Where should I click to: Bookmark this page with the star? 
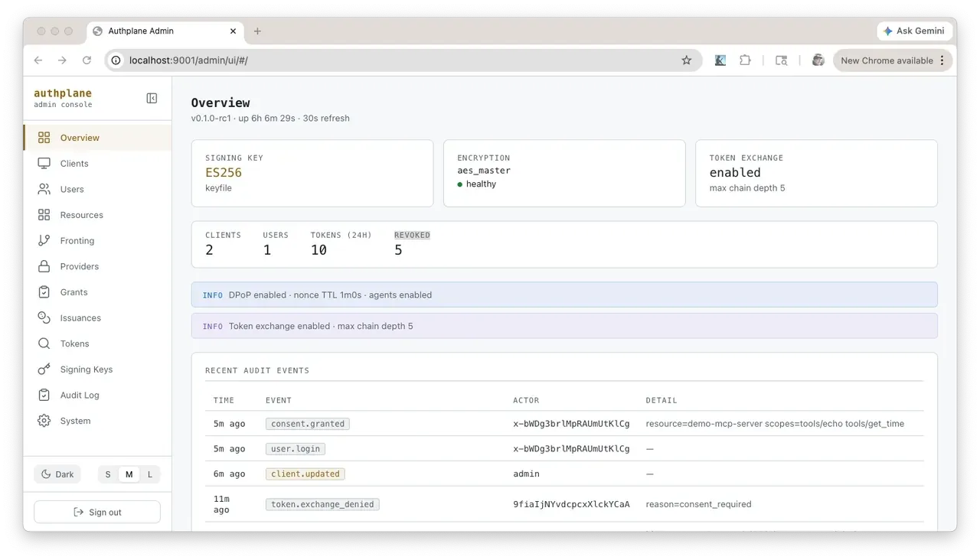click(x=687, y=60)
